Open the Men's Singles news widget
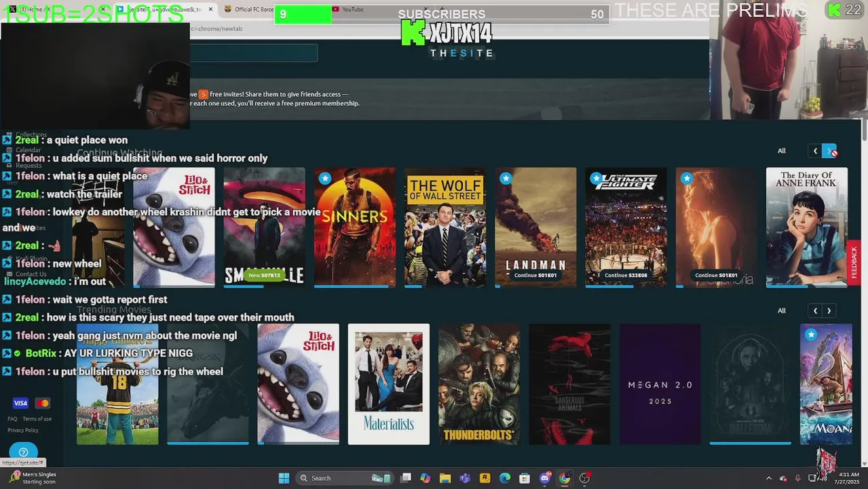This screenshot has height=489, width=868. (x=34, y=478)
